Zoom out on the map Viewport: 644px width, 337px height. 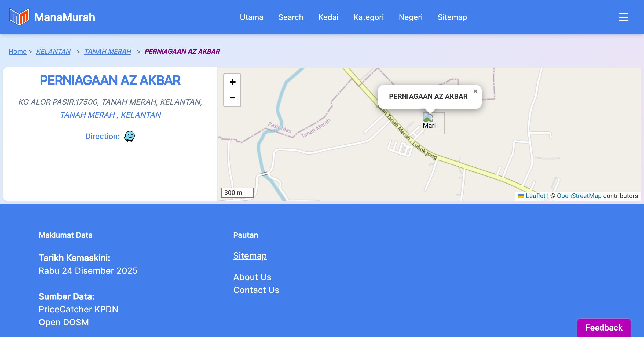click(232, 98)
